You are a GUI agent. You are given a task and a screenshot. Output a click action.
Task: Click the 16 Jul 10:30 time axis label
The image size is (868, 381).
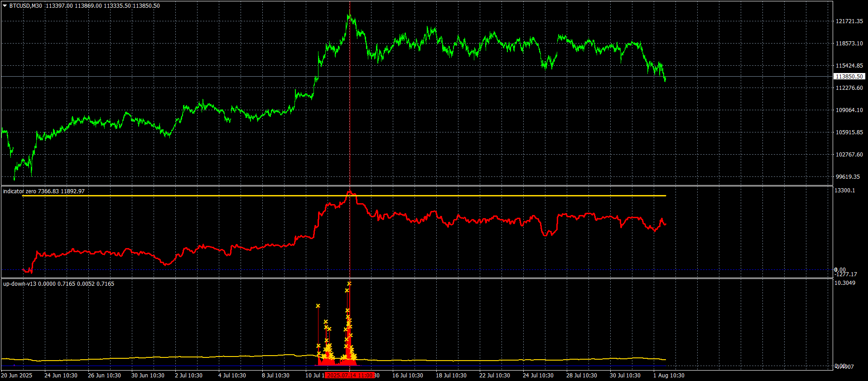(x=408, y=376)
